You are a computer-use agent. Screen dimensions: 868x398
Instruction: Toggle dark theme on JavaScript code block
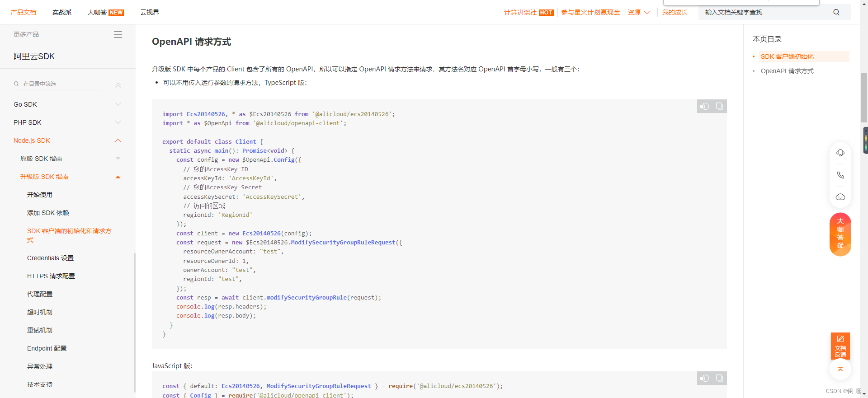pos(704,379)
